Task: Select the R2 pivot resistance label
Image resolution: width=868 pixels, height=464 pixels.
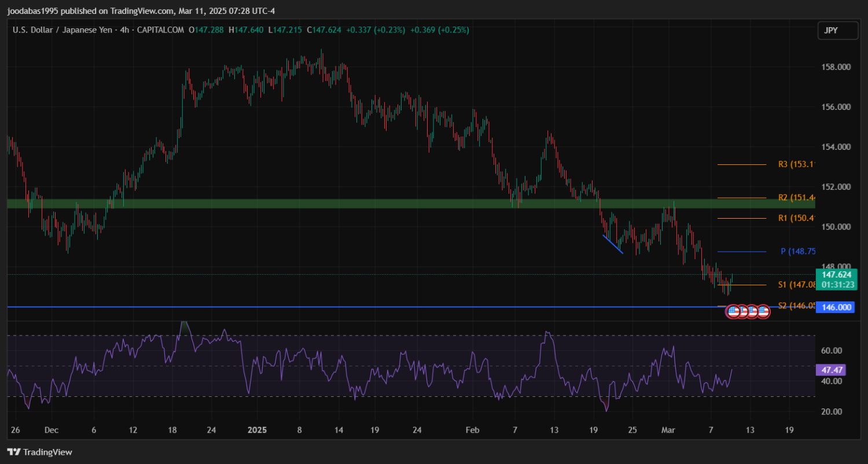Action: click(796, 198)
